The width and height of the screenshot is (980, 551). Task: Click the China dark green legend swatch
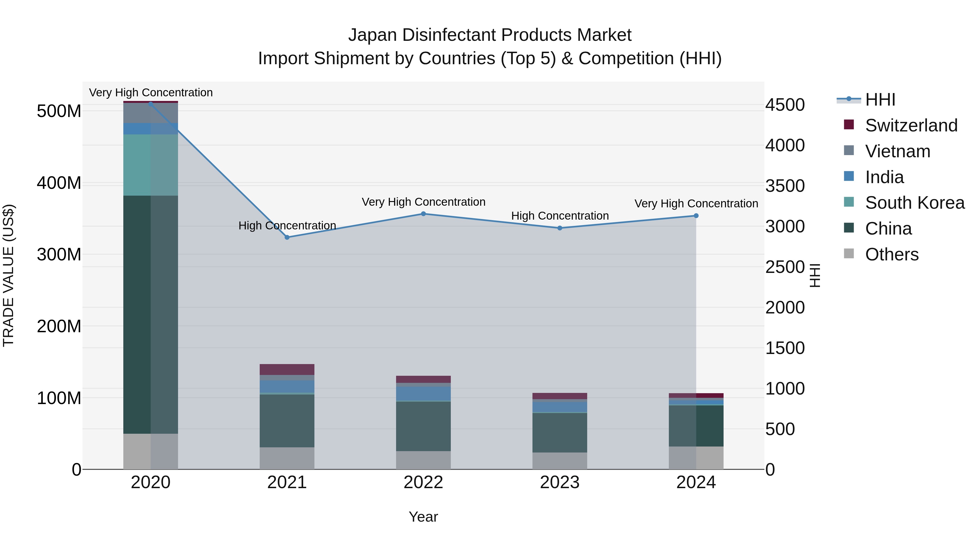point(849,227)
